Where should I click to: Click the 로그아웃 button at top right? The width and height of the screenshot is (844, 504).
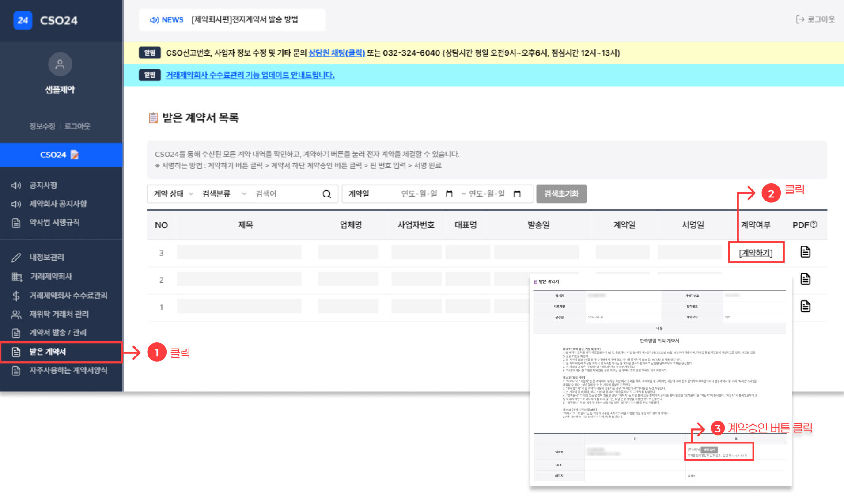[815, 19]
